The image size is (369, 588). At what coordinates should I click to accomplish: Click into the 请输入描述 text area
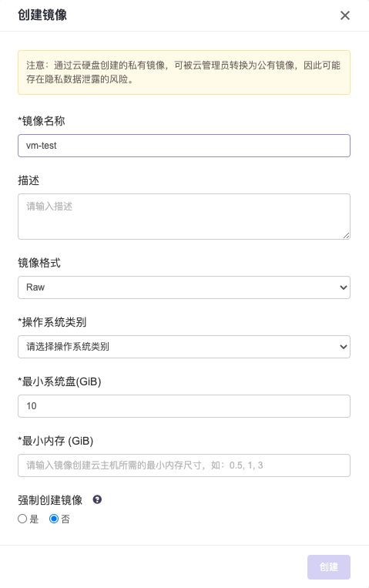coord(184,217)
